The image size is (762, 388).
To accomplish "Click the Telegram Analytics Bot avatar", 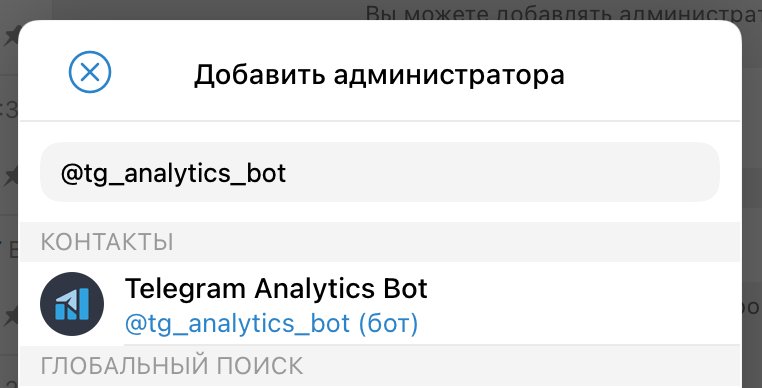I will click(72, 304).
